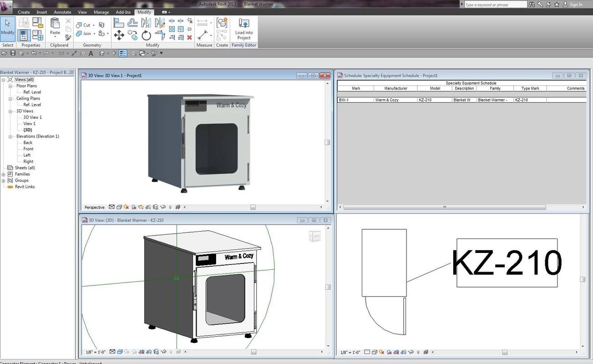The width and height of the screenshot is (593, 364).
Task: Open the Cut dropdown arrow
Action: [x=93, y=25]
